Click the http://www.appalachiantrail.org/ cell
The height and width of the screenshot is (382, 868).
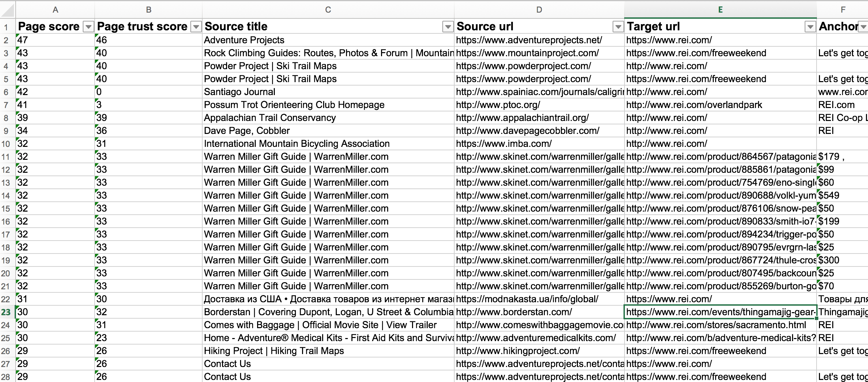(x=539, y=118)
